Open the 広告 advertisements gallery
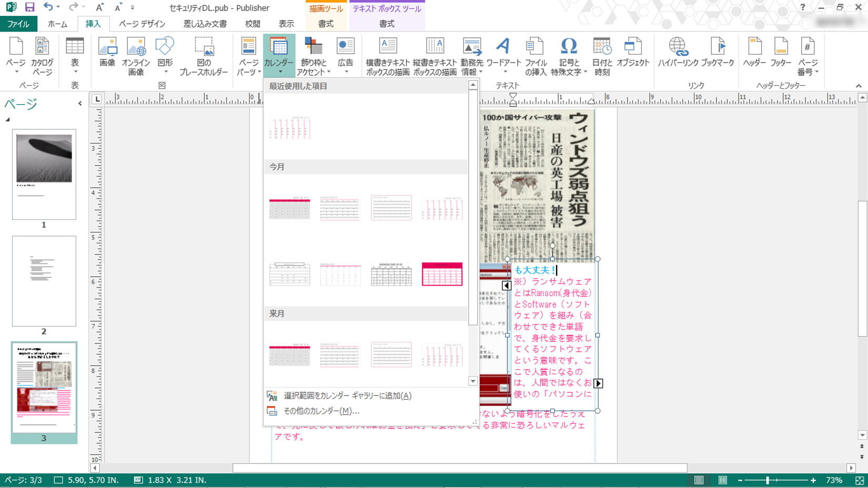 click(x=346, y=56)
